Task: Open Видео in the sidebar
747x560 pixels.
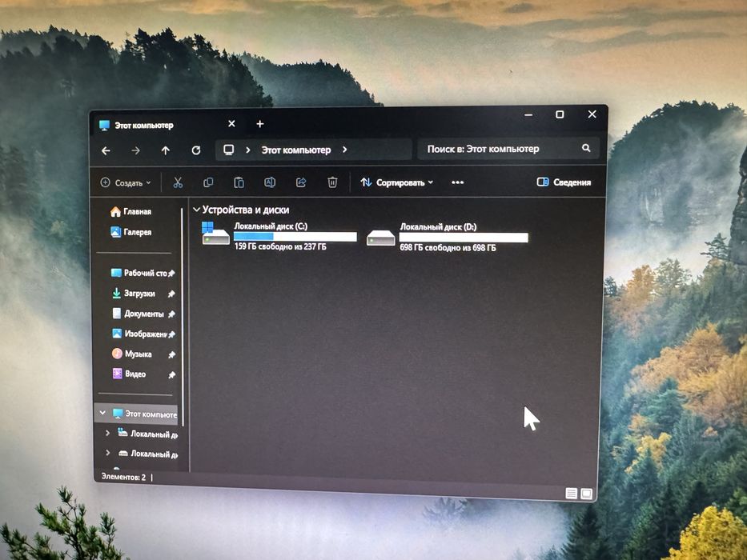Action: [129, 374]
